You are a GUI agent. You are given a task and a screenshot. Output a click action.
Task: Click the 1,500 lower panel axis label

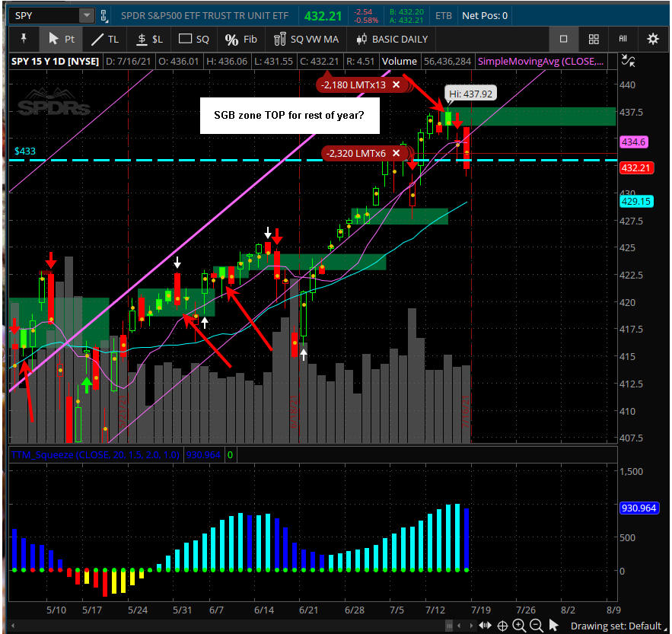[632, 472]
